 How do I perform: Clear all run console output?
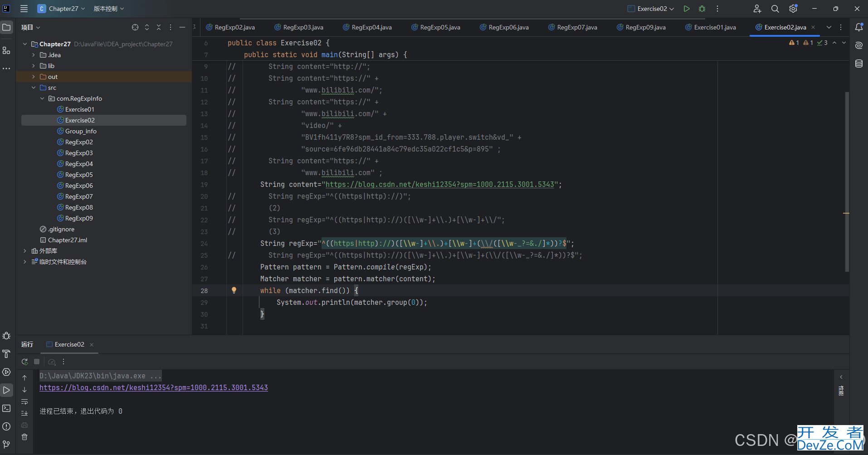click(24, 437)
